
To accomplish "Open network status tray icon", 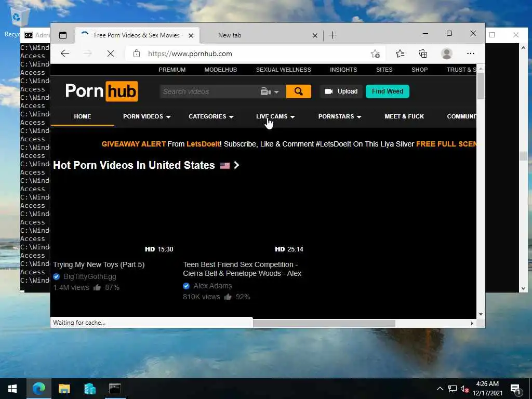I will click(453, 389).
